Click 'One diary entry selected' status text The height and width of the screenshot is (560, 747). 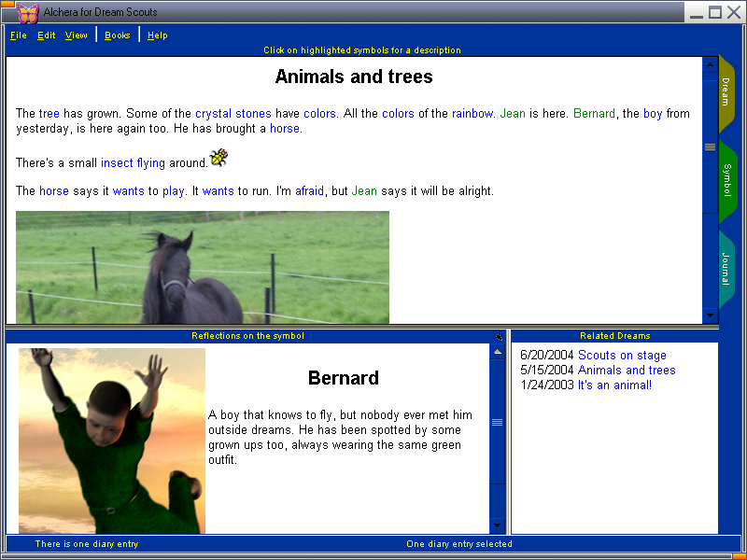click(459, 544)
